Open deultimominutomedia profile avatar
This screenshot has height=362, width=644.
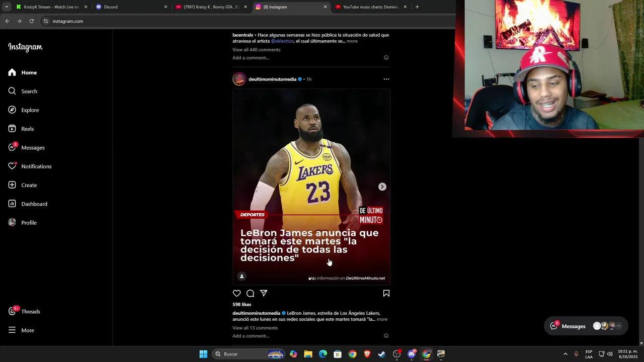coord(239,79)
